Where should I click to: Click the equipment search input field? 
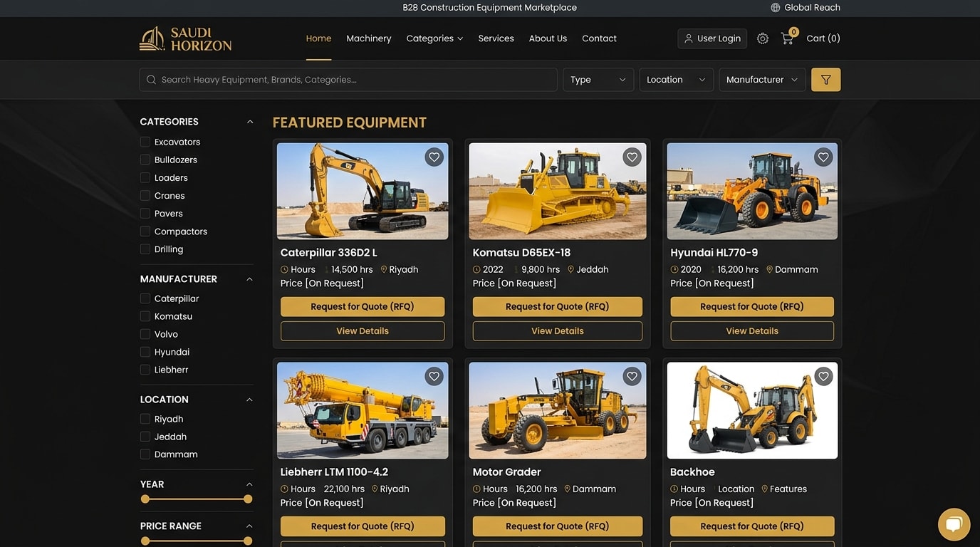[348, 80]
